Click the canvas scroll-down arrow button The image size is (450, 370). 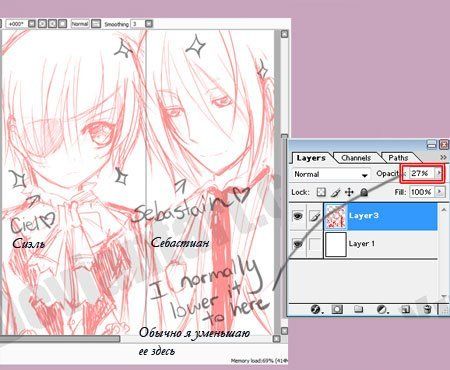pyautogui.click(x=284, y=331)
